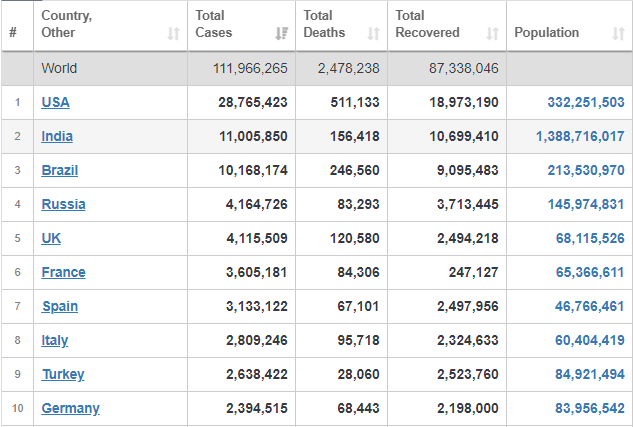
Task: Click the Population header label
Action: pyautogui.click(x=547, y=32)
